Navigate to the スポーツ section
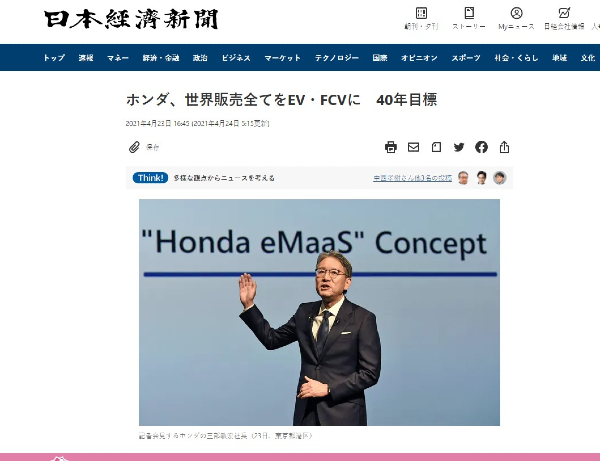Viewport: 600px width, 461px height. point(466,58)
